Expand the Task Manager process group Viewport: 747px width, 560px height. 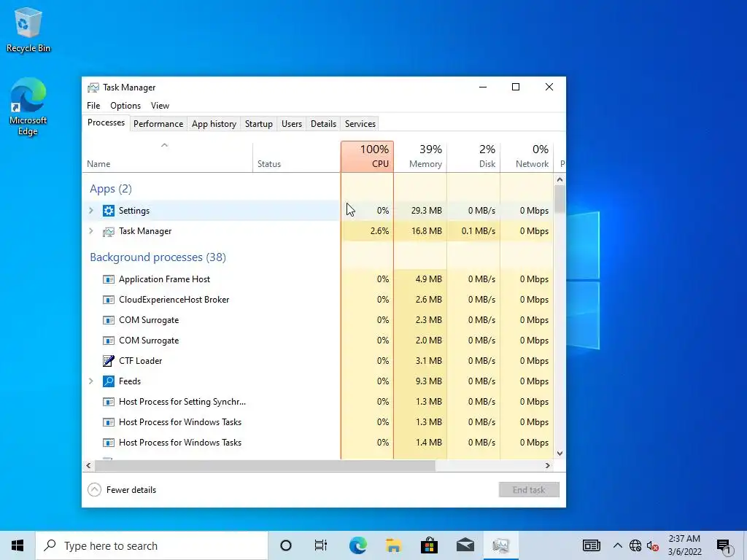(x=91, y=231)
